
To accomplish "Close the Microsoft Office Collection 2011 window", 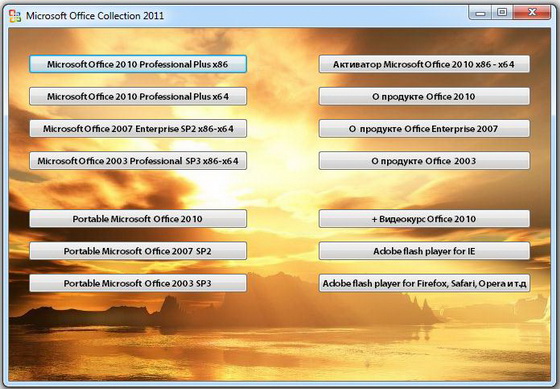I will (532, 13).
